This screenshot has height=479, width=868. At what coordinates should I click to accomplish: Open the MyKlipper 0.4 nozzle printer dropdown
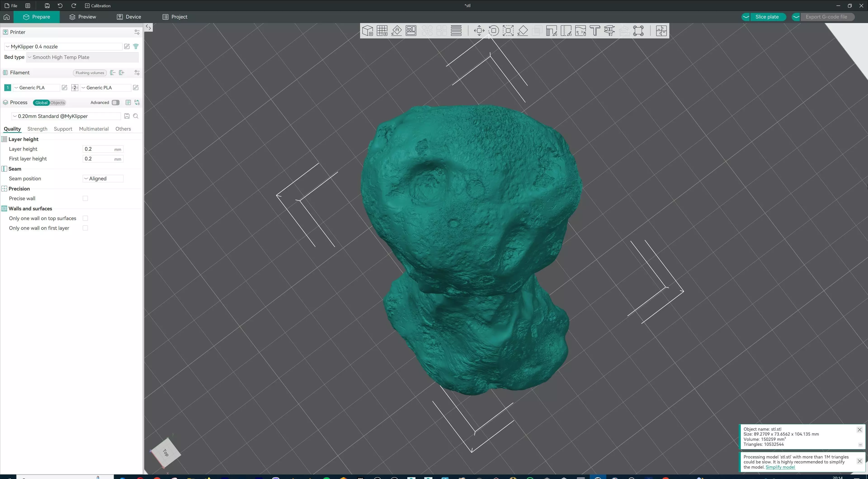(x=63, y=47)
